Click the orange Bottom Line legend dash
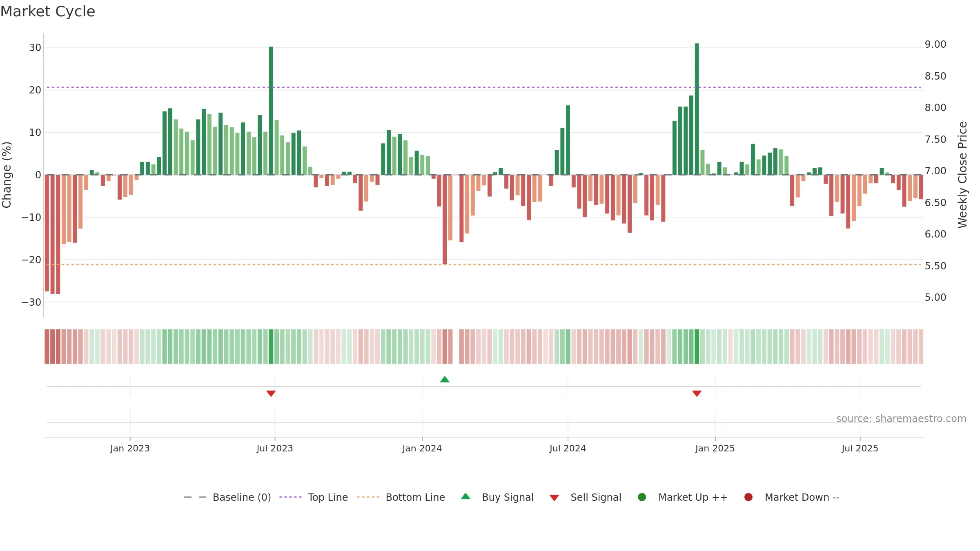 click(368, 497)
